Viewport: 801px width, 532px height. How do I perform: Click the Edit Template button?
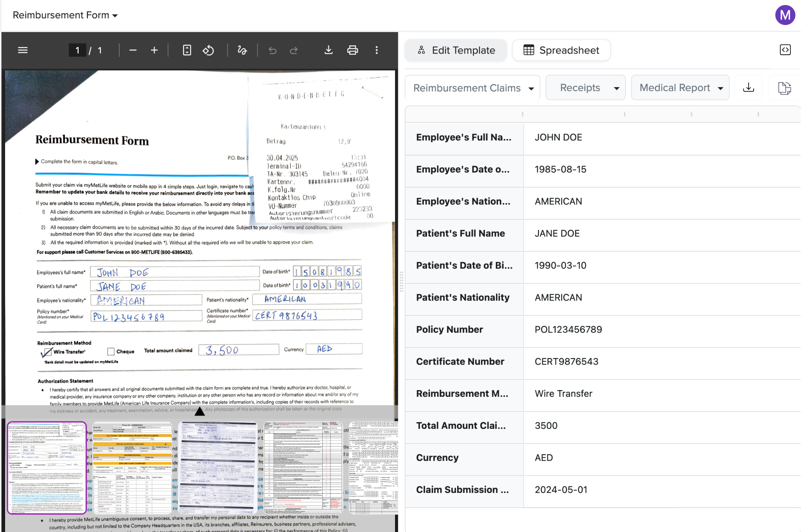[456, 50]
